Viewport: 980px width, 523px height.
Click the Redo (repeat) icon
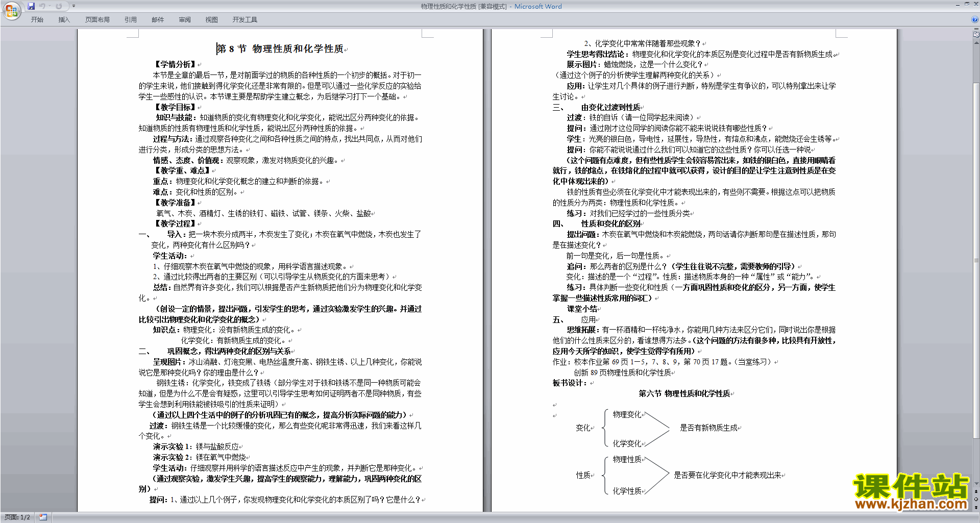pos(59,6)
